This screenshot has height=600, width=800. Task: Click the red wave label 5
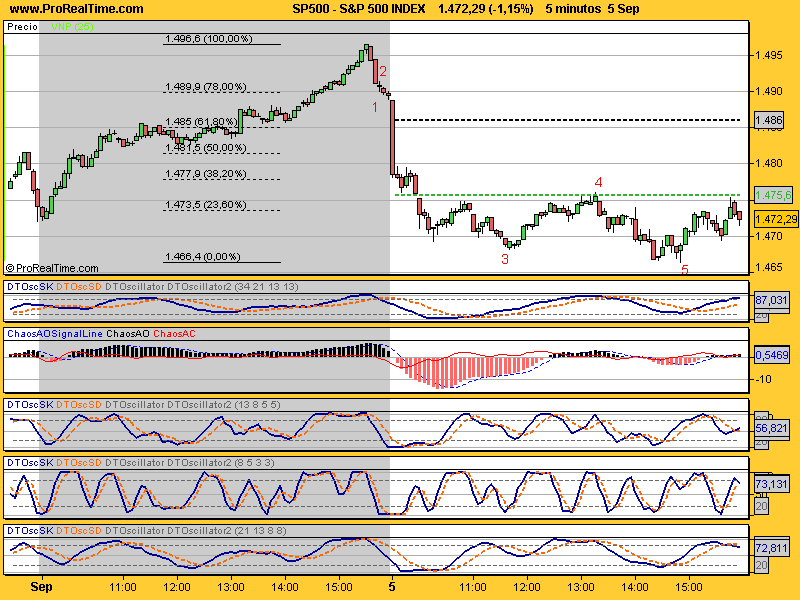[x=685, y=269]
